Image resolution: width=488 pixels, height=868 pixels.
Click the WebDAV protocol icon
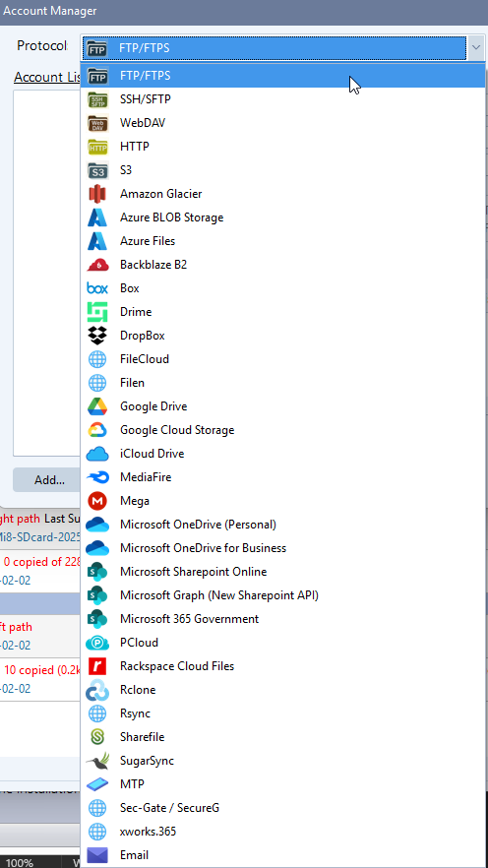pyautogui.click(x=97, y=123)
